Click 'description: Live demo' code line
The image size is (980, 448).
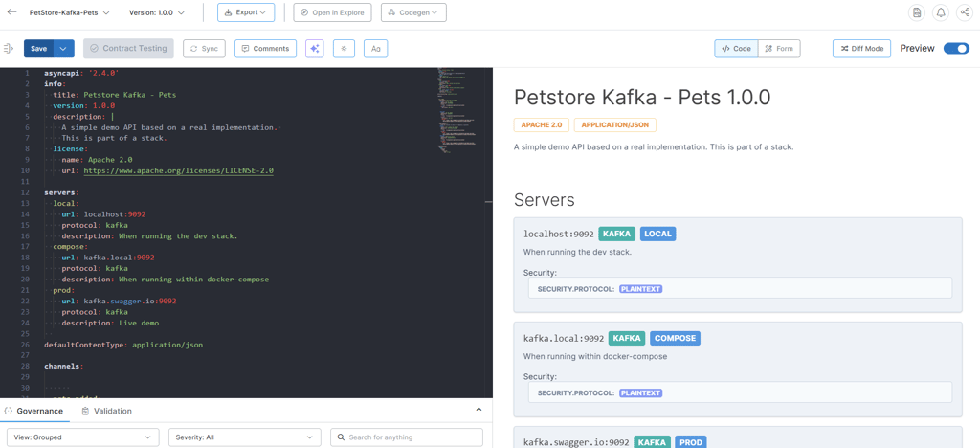point(110,323)
